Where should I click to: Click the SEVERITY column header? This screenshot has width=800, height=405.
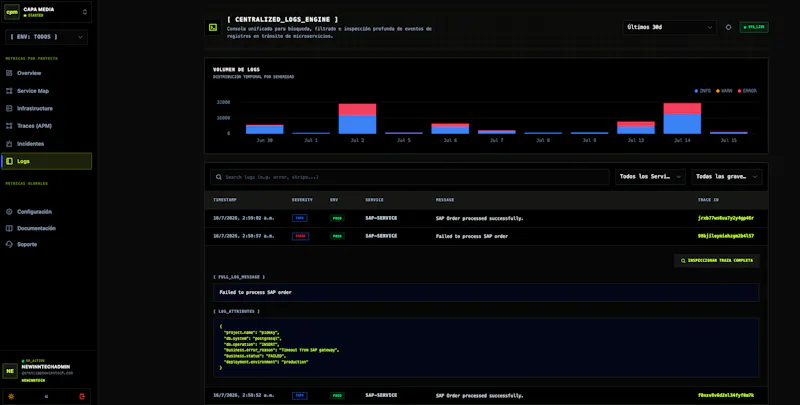click(x=302, y=200)
